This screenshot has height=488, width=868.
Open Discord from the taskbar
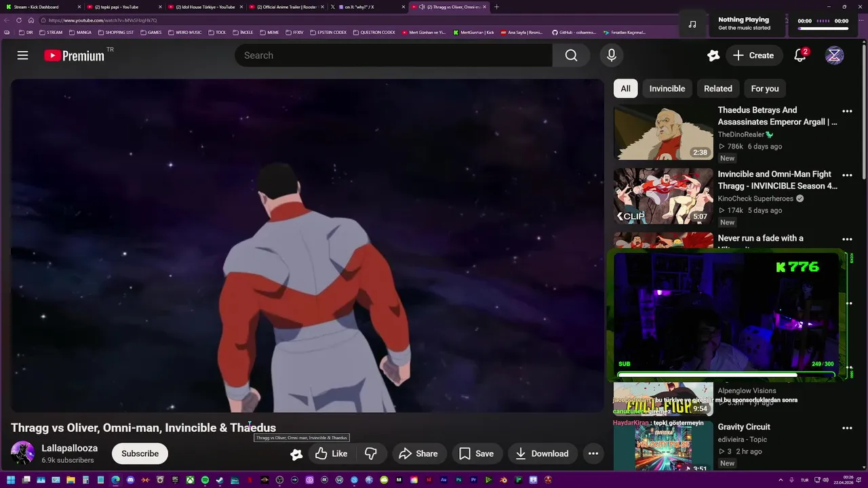130,481
